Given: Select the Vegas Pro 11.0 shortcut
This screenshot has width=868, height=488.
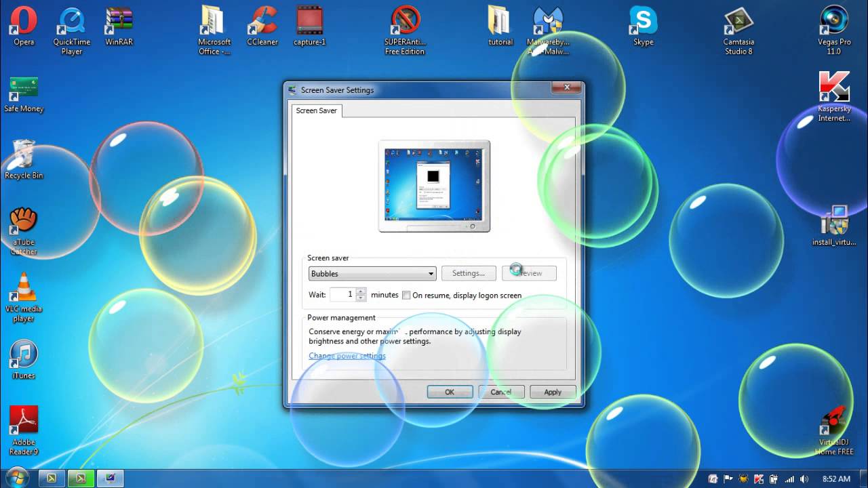Looking at the screenshot, I should pyautogui.click(x=834, y=30).
